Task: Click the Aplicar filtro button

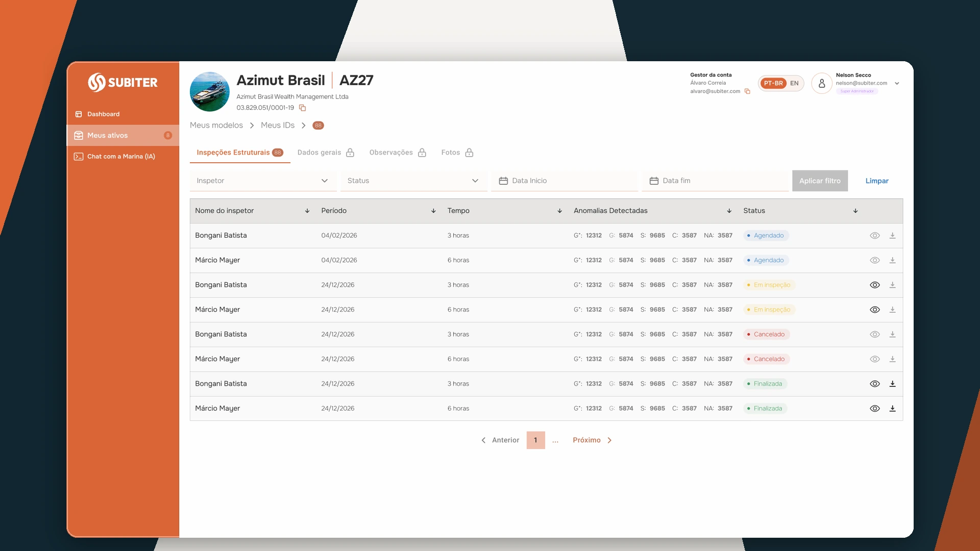Action: [x=820, y=181]
